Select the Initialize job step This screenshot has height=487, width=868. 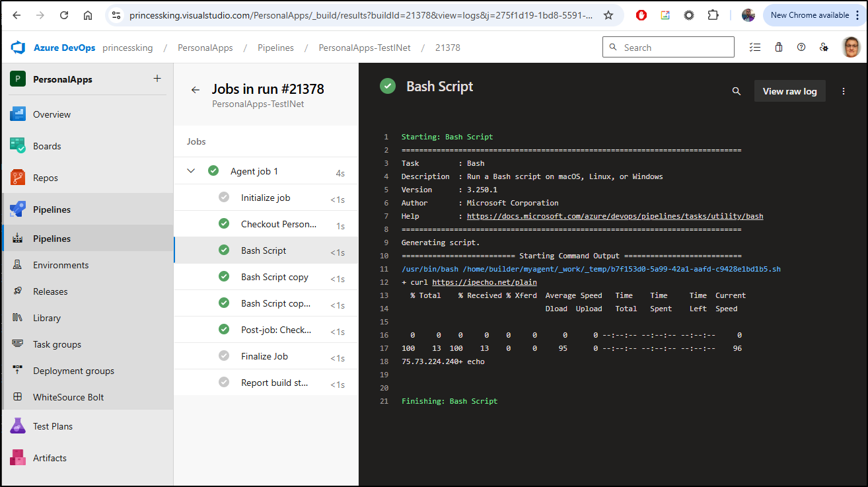pos(266,198)
